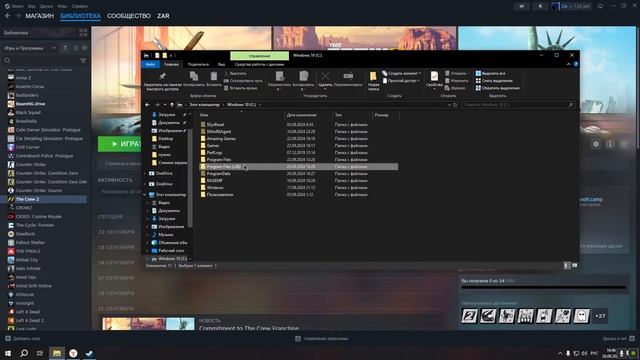Select BeamNG.drive in Steam library list
Viewport: 640px width, 360px height.
pos(31,104)
